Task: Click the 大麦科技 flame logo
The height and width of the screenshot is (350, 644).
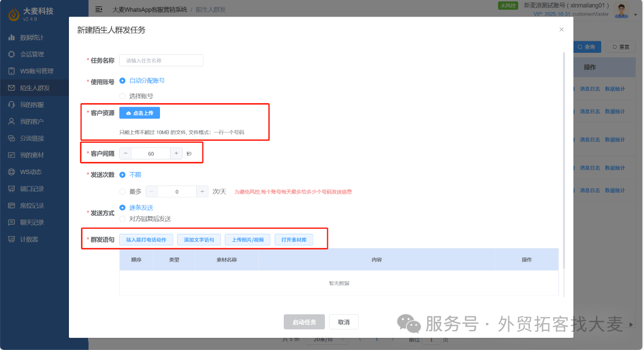Action: pos(14,15)
